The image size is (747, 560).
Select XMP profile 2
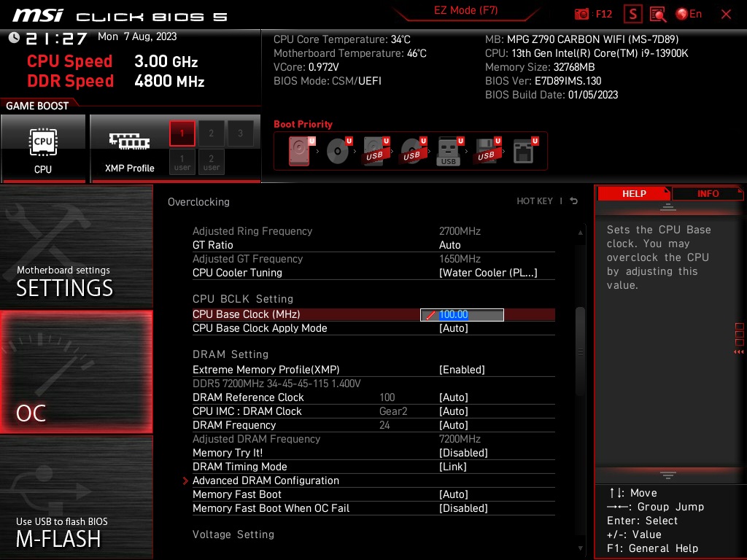point(211,133)
